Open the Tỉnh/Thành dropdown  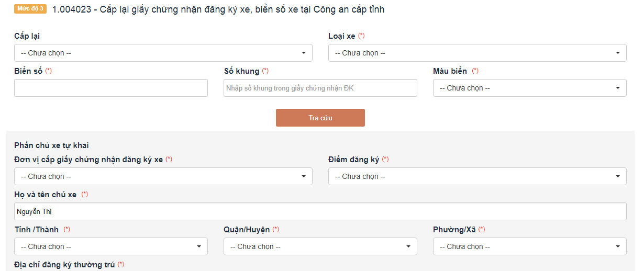[110, 246]
